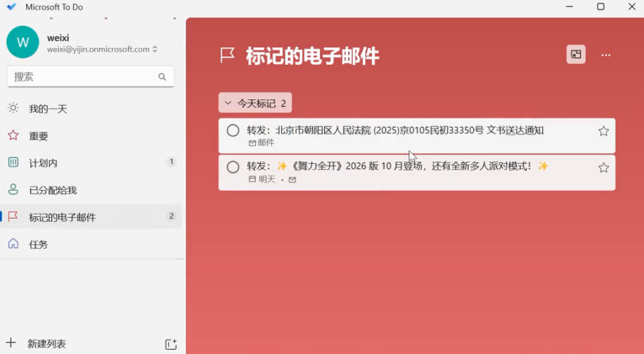Screen dimensions: 644x354
Task: Go to the 计划内 list
Action: pyautogui.click(x=43, y=162)
